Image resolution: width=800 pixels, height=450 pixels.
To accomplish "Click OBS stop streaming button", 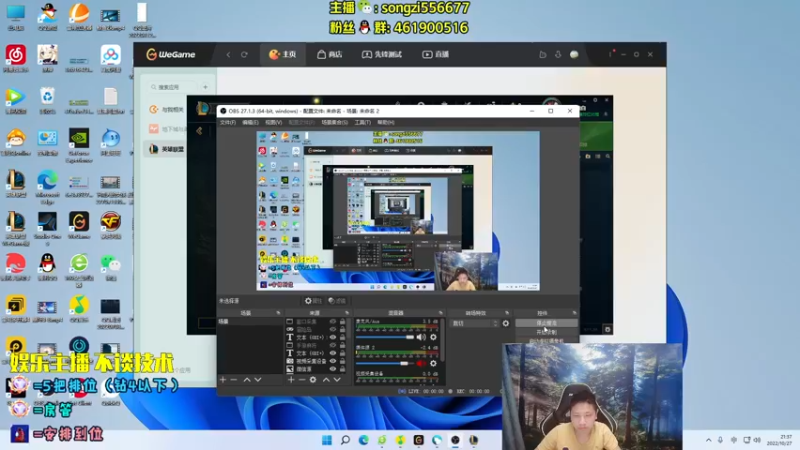I will 546,323.
